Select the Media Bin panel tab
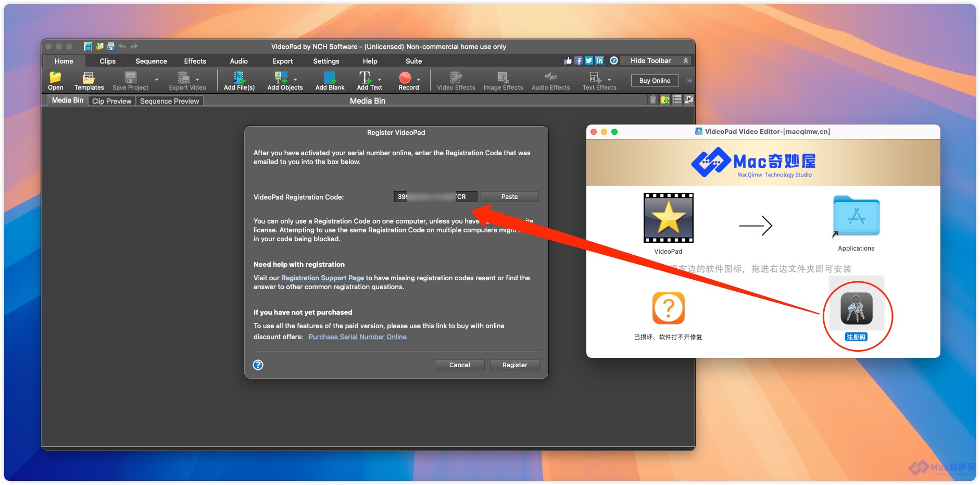This screenshot has width=980, height=485. 68,100
